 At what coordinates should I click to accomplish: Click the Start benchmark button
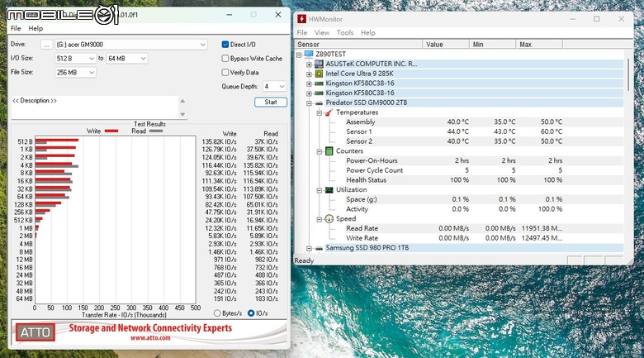(271, 102)
